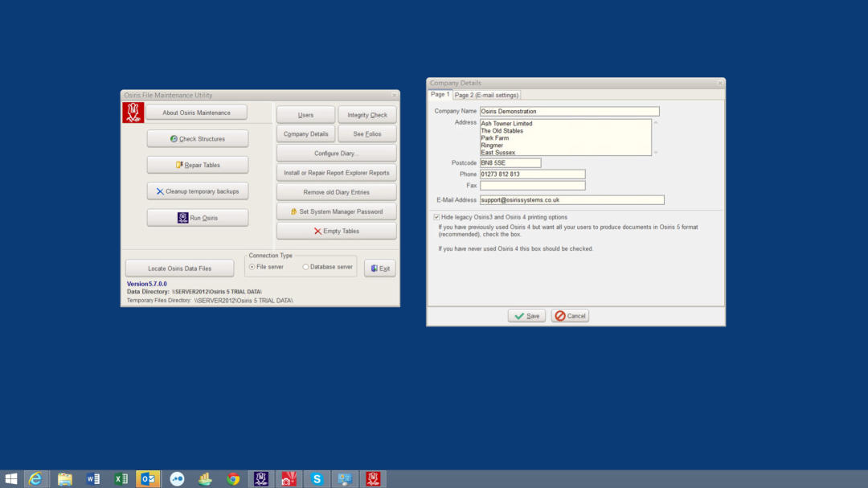Select File server connection type

tap(252, 267)
